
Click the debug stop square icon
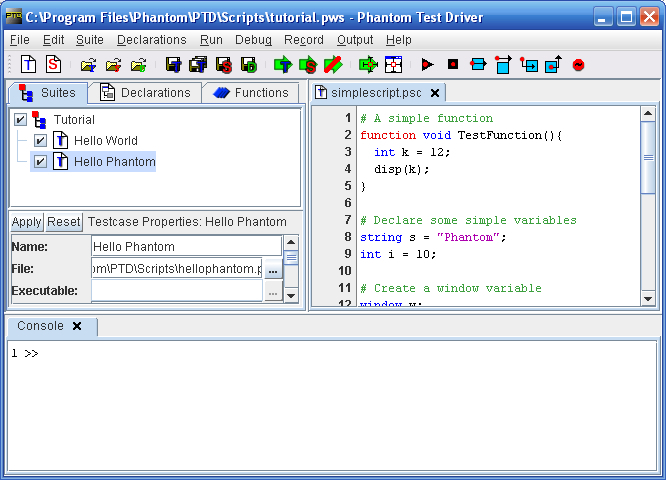453,65
